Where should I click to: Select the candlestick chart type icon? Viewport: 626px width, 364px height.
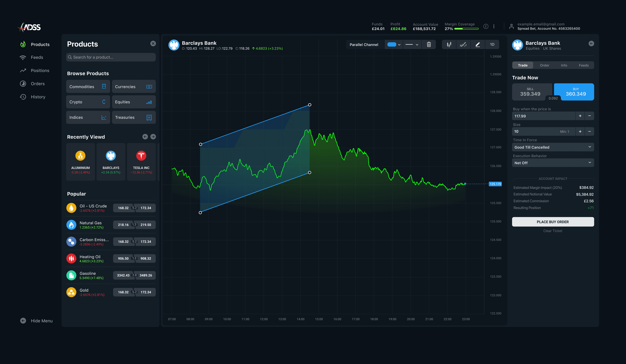coord(449,44)
